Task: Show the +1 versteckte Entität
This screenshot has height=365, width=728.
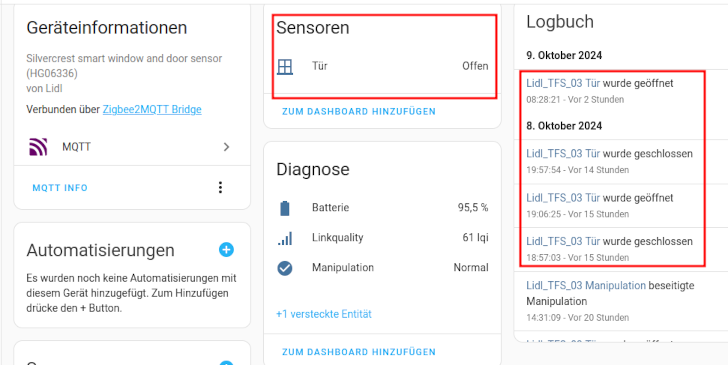Action: pyautogui.click(x=324, y=314)
